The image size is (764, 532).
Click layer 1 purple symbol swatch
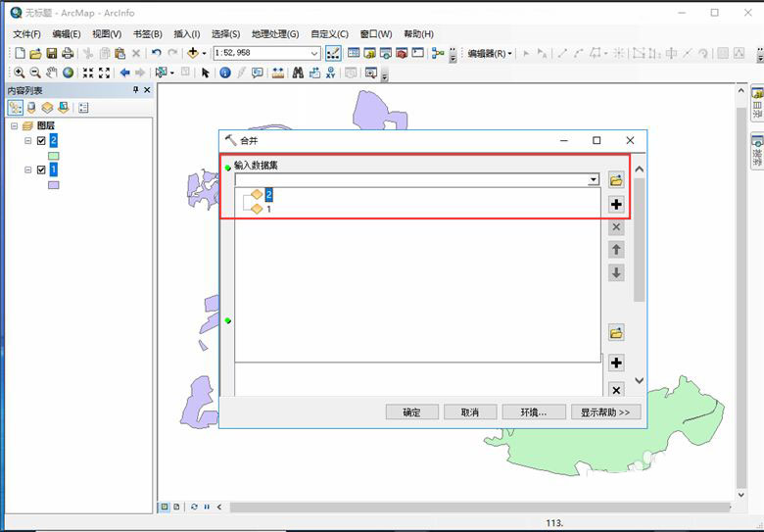pyautogui.click(x=54, y=185)
